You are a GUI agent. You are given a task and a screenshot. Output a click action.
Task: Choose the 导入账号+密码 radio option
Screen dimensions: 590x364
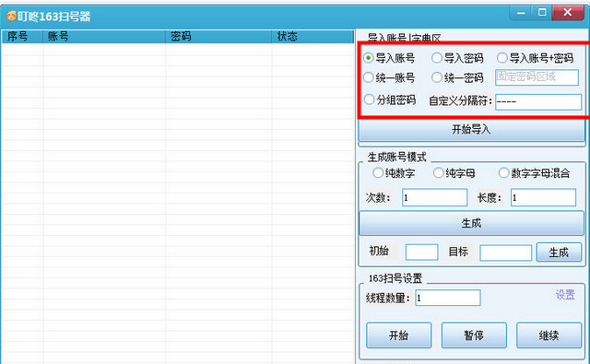point(501,58)
